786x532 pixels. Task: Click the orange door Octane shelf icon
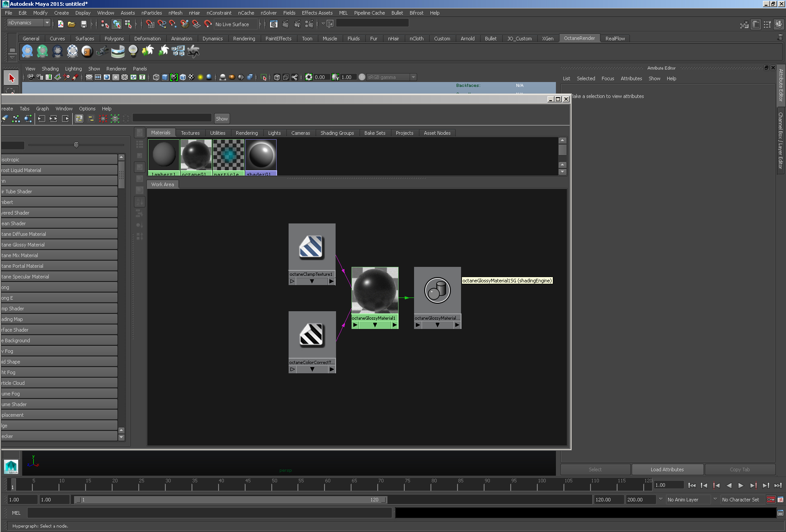click(x=87, y=51)
